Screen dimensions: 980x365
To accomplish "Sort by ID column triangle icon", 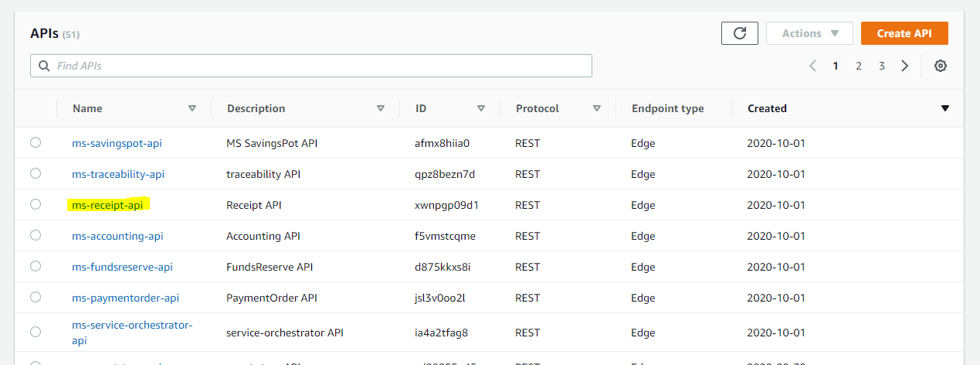I will click(481, 108).
